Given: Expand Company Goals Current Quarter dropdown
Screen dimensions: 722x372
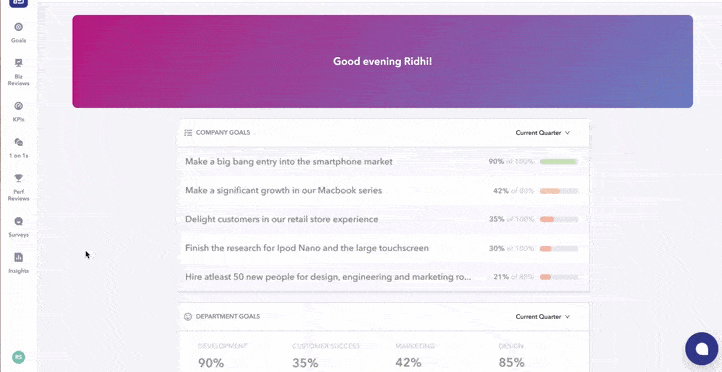Looking at the screenshot, I should (x=542, y=133).
